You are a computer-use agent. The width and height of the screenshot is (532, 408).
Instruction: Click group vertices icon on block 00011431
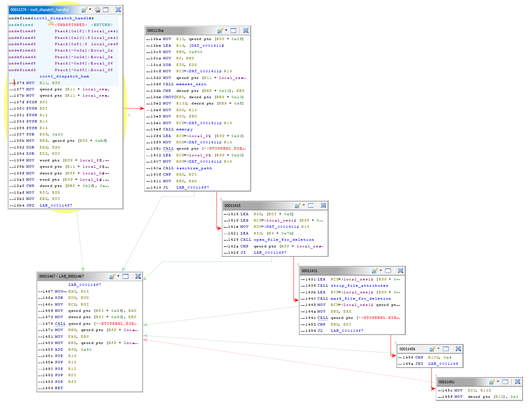click(x=400, y=271)
